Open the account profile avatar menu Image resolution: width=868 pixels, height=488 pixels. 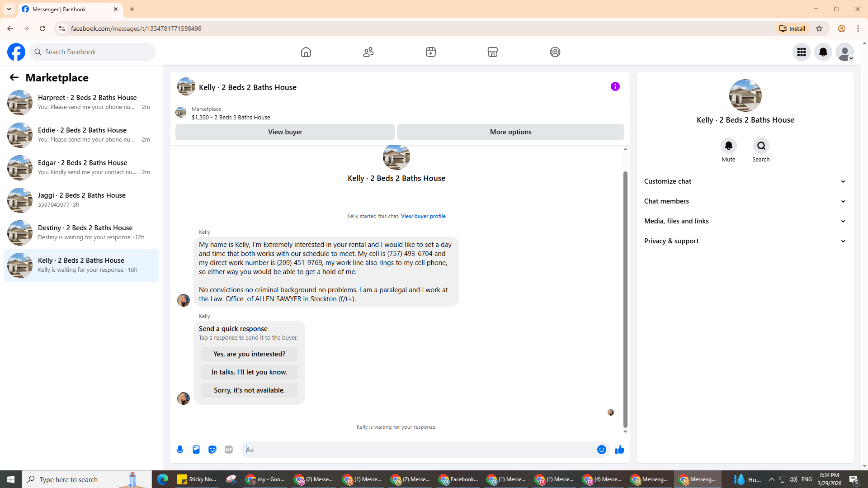click(x=845, y=52)
